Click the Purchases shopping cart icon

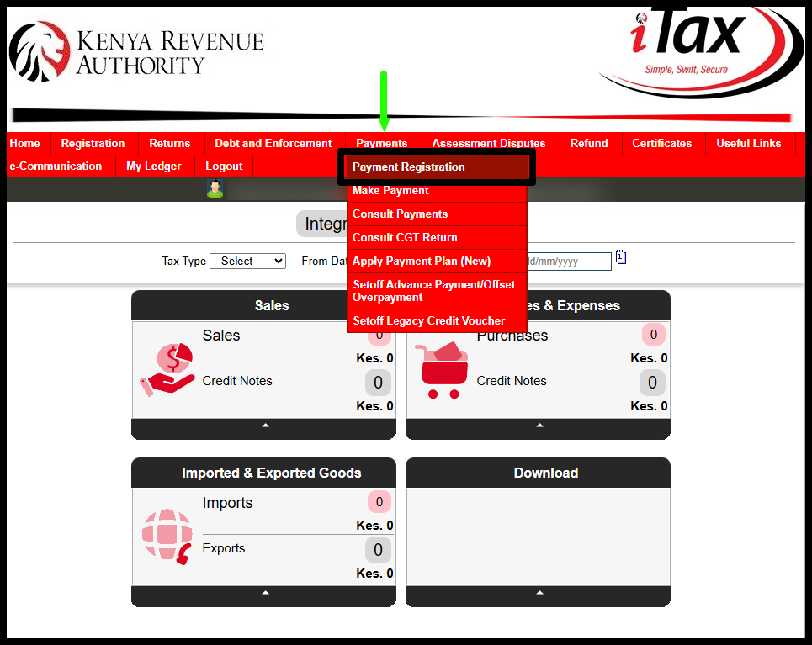[x=442, y=370]
